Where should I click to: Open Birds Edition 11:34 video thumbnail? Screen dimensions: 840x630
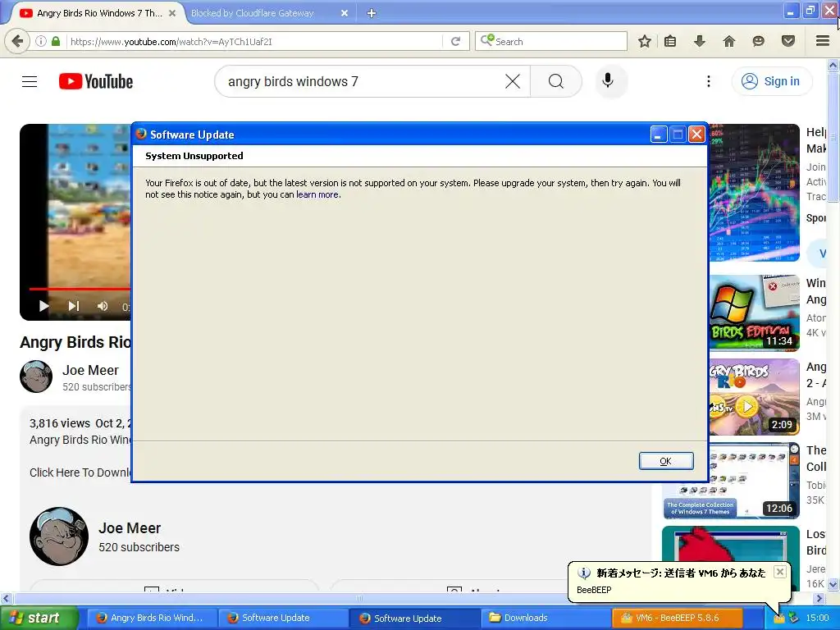755,313
